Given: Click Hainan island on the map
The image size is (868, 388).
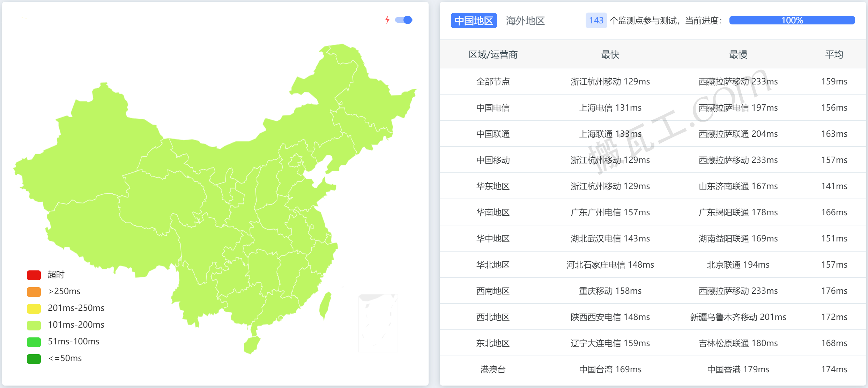Looking at the screenshot, I should pos(251,344).
